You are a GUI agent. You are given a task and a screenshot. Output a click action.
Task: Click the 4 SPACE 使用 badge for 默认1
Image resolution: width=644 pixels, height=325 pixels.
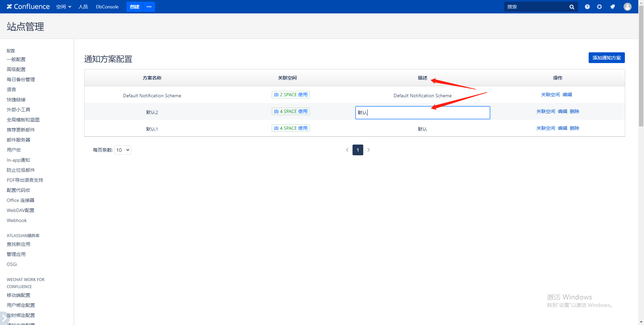pyautogui.click(x=290, y=128)
